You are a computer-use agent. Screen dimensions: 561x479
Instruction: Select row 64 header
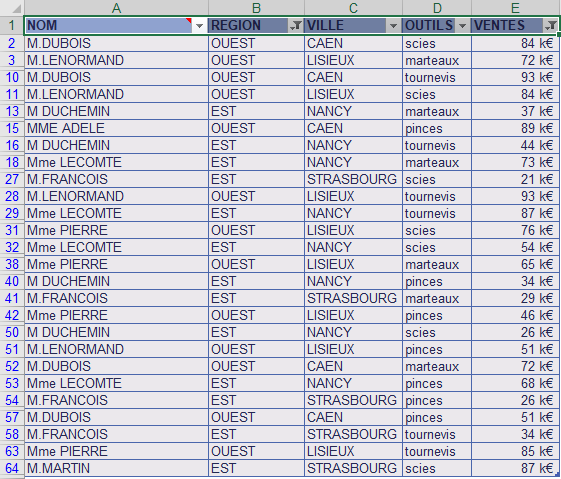point(12,468)
